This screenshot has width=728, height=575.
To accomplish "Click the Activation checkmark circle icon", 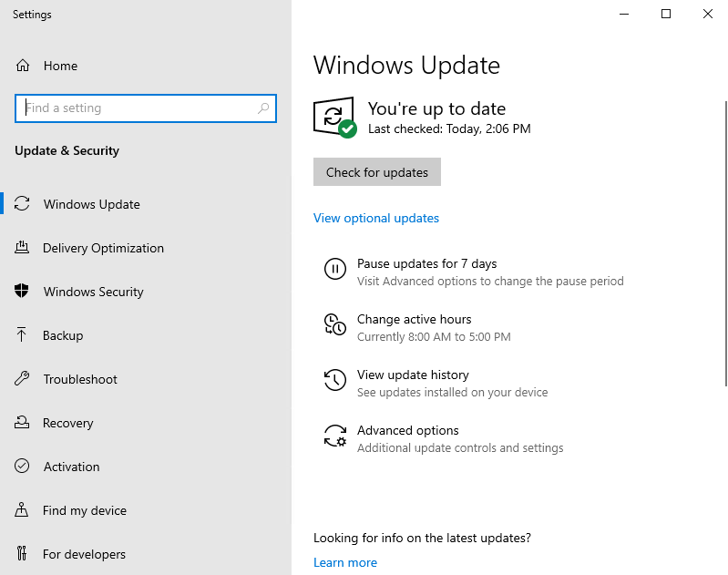I will click(x=22, y=466).
